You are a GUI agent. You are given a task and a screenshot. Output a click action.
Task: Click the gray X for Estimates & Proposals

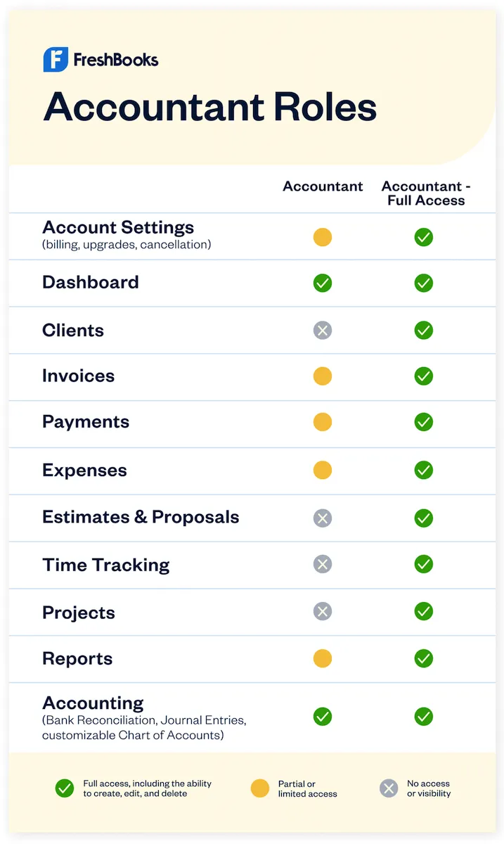(x=322, y=518)
